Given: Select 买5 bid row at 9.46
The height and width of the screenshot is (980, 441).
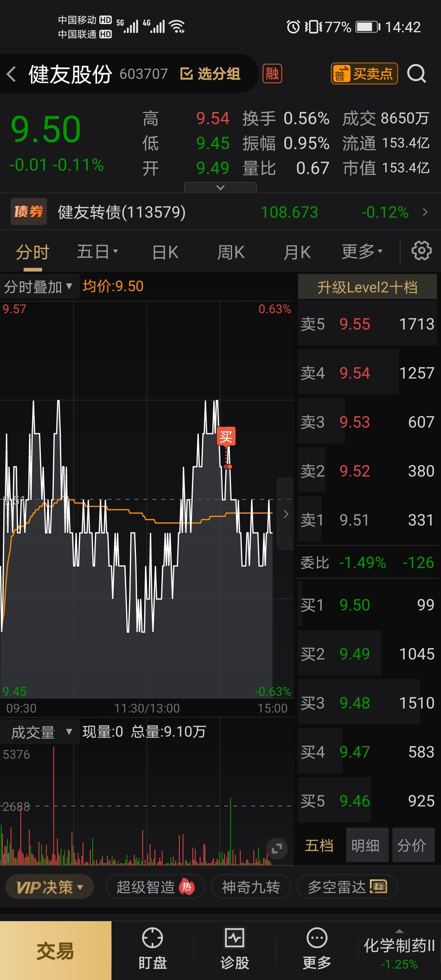Looking at the screenshot, I should pos(367,801).
